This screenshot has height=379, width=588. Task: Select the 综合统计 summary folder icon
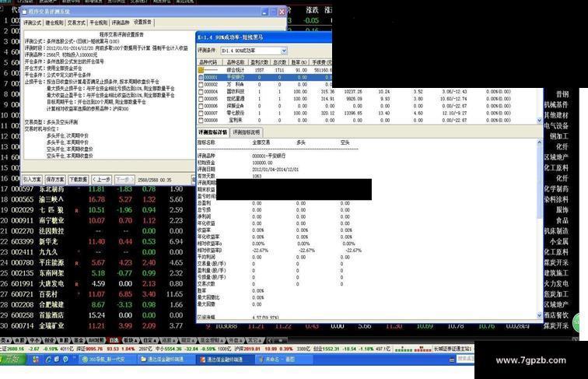click(201, 70)
